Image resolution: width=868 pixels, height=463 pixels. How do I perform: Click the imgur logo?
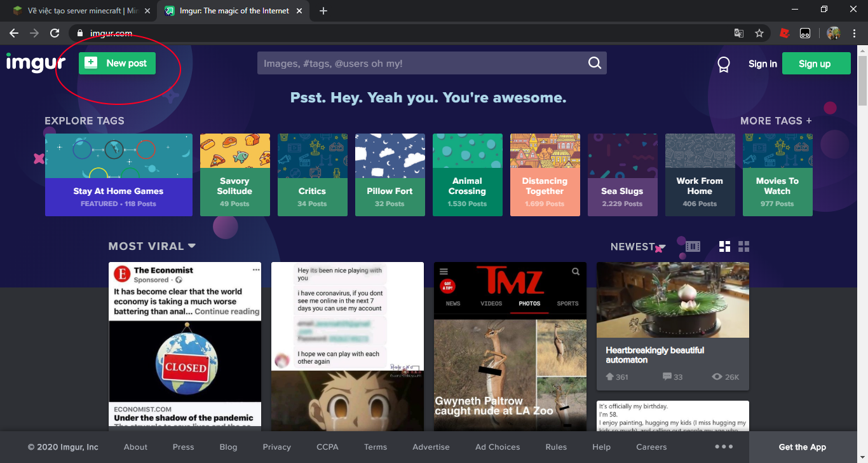pos(36,63)
